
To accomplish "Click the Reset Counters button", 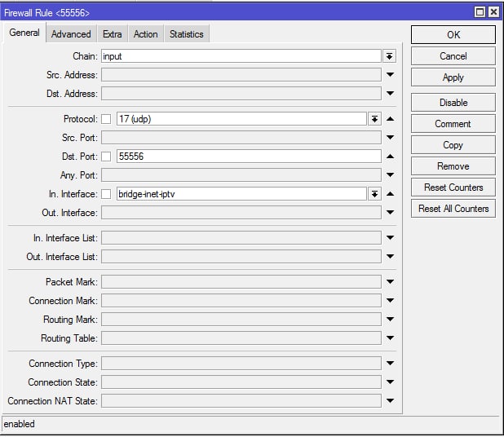I will pyautogui.click(x=453, y=188).
